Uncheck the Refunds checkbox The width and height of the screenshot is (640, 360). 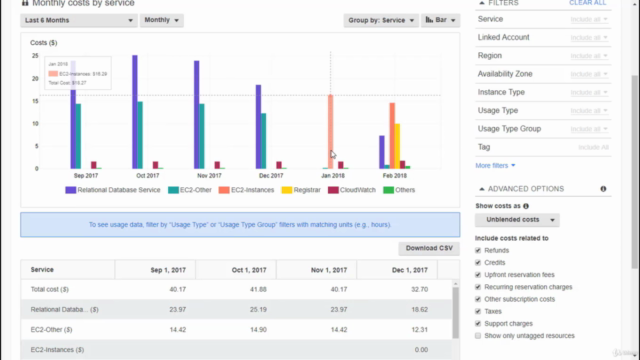click(478, 250)
